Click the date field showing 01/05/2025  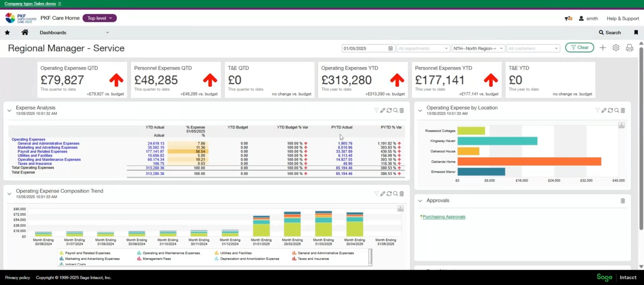pyautogui.click(x=365, y=48)
